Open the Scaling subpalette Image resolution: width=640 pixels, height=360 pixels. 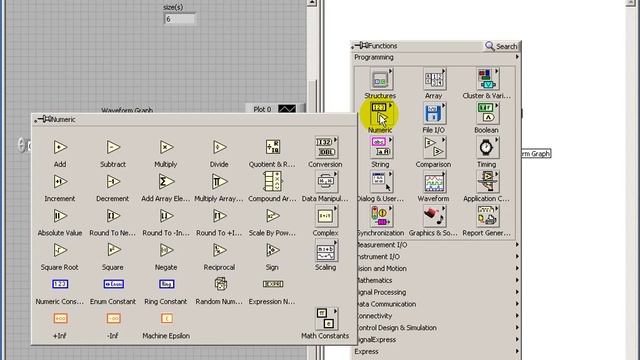tap(325, 250)
